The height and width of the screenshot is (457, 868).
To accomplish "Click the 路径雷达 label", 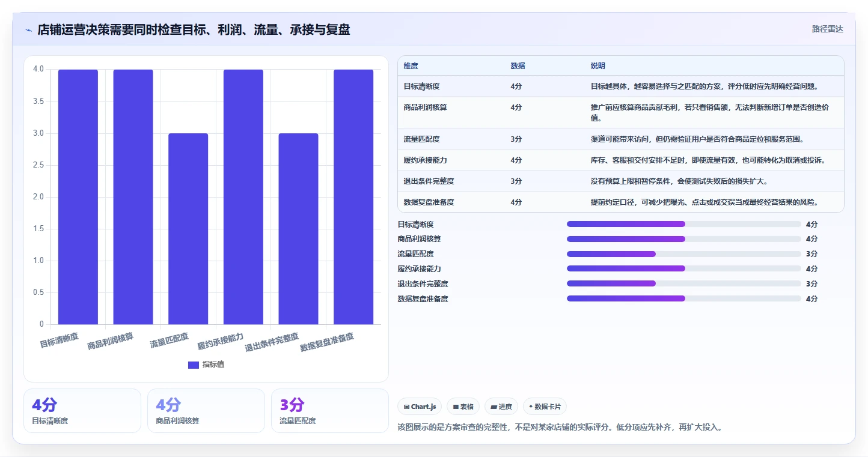I will (828, 29).
